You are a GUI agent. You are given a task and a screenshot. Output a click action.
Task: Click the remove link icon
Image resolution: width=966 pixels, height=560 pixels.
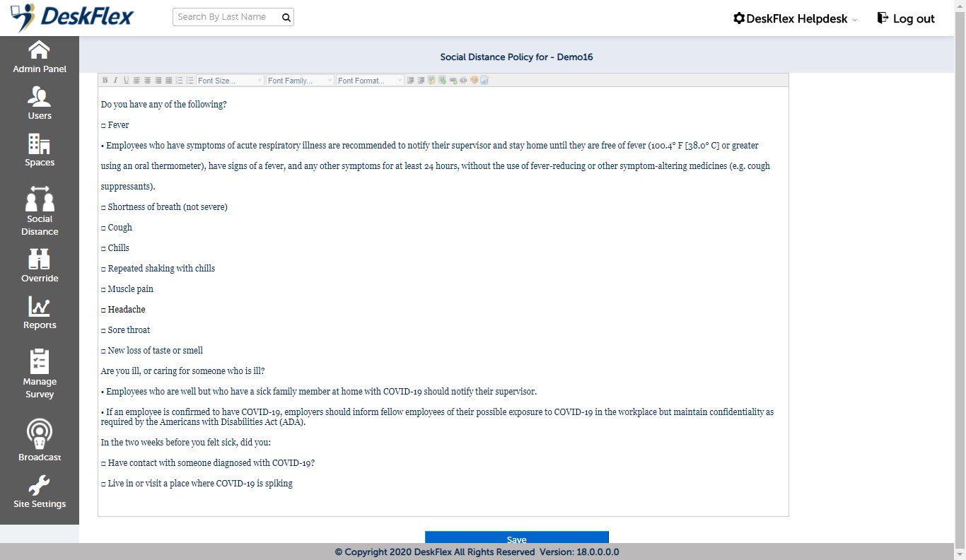pyautogui.click(x=463, y=81)
